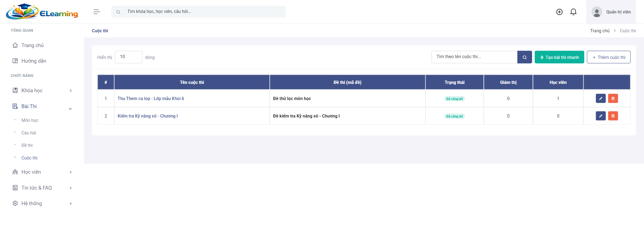Expand the Học viên menu chevron
This screenshot has height=242, width=644.
coord(71,172)
